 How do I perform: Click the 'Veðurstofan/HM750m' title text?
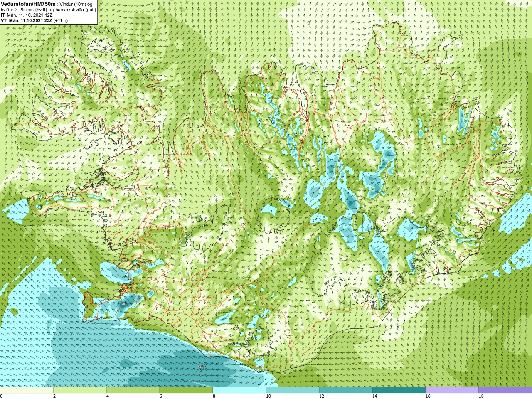[28, 4]
